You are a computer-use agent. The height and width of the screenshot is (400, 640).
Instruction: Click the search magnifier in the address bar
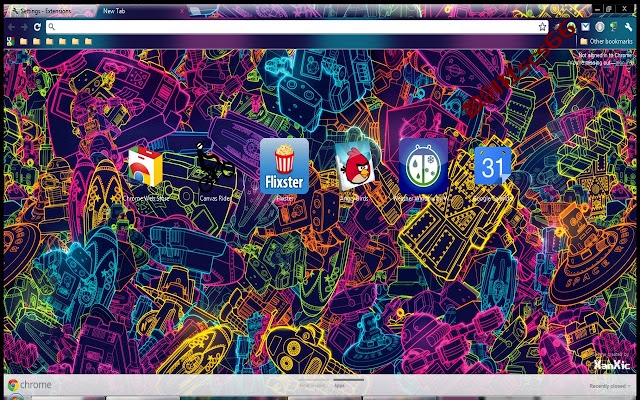[x=51, y=27]
